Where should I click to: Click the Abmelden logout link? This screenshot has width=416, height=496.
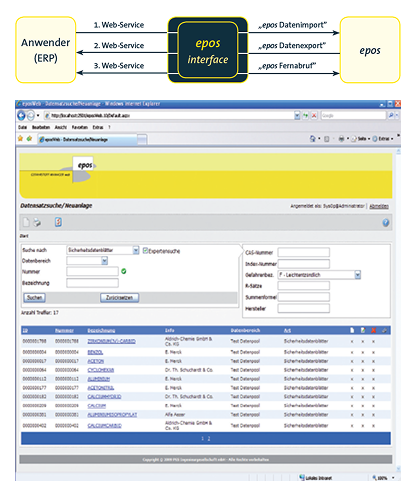[x=379, y=206]
